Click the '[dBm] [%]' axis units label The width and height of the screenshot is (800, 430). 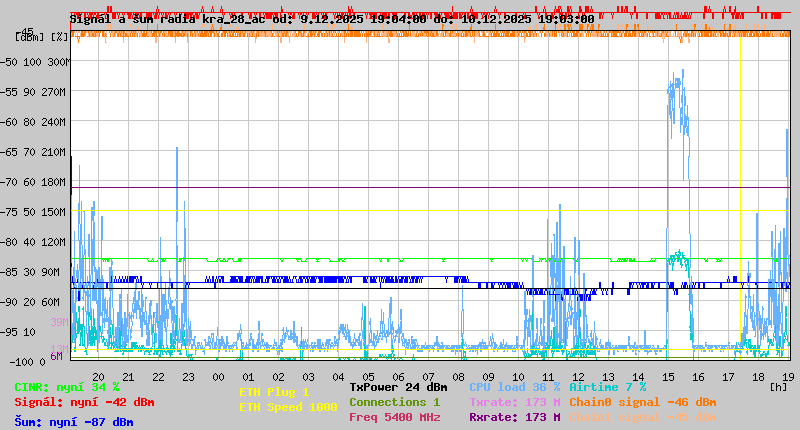41,37
